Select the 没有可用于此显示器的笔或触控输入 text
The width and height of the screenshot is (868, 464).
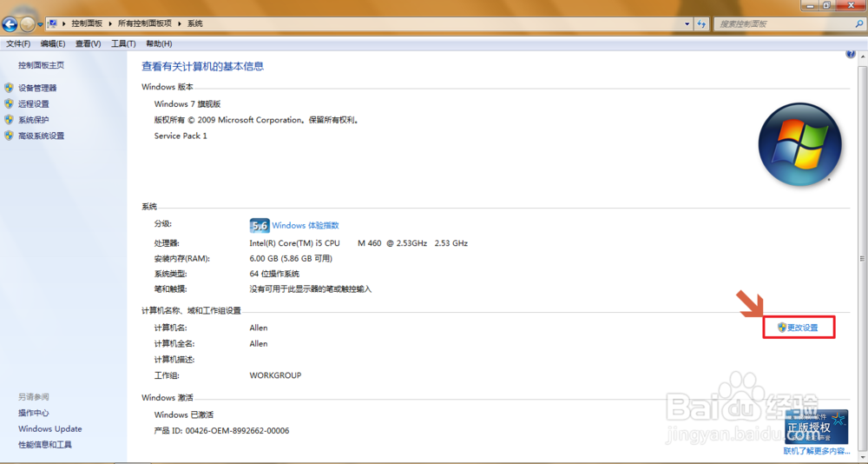311,289
